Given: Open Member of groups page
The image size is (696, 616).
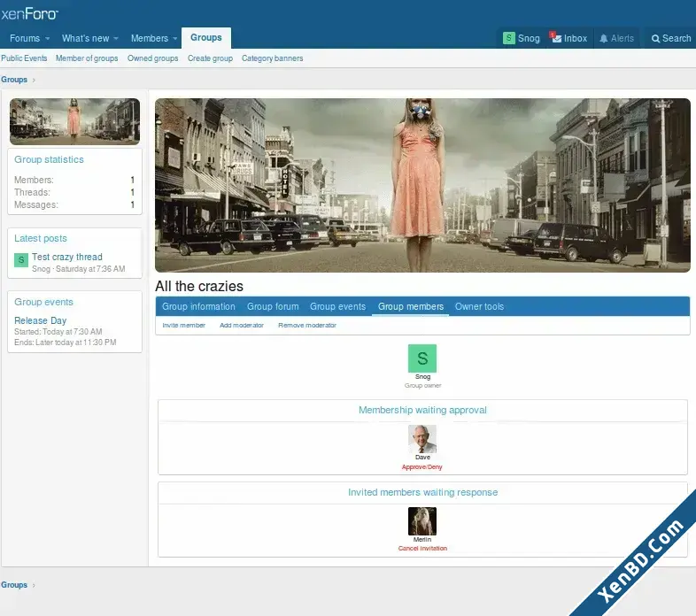Looking at the screenshot, I should click(x=87, y=58).
